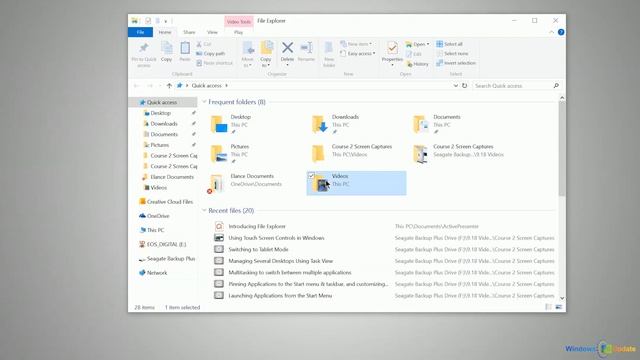The height and width of the screenshot is (360, 640).
Task: Collapse the Frequent folders group
Action: point(204,102)
